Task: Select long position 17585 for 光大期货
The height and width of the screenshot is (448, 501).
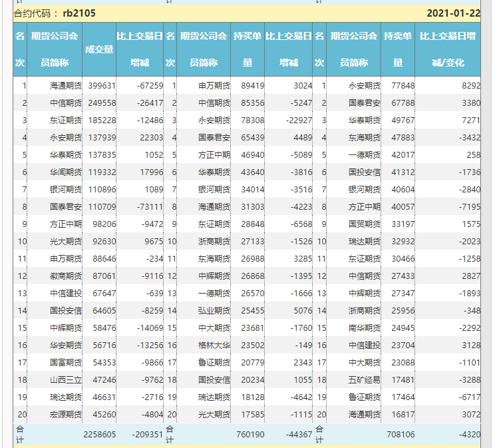Action: (x=252, y=414)
